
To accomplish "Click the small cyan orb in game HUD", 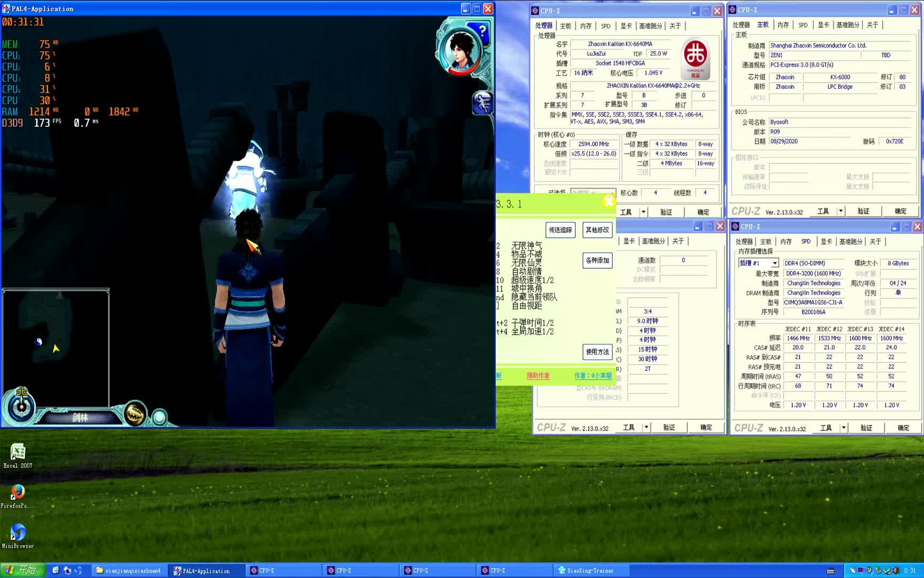I will tap(159, 417).
